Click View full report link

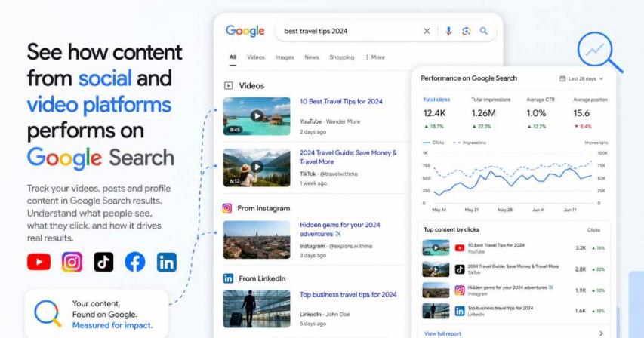pyautogui.click(x=442, y=334)
